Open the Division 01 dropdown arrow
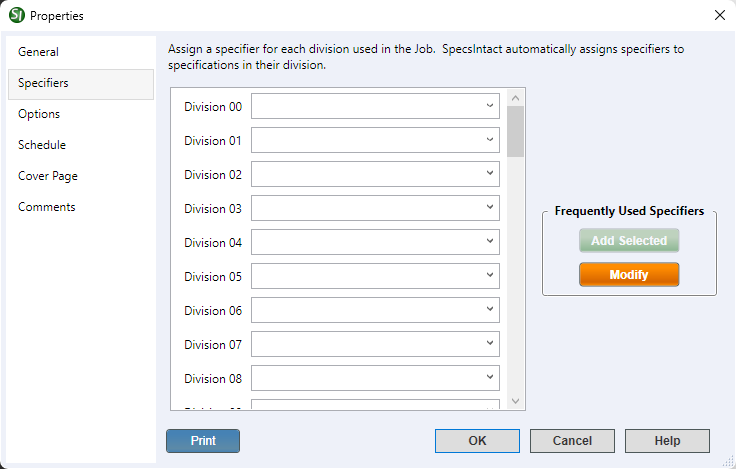Image resolution: width=736 pixels, height=469 pixels. pyautogui.click(x=489, y=140)
